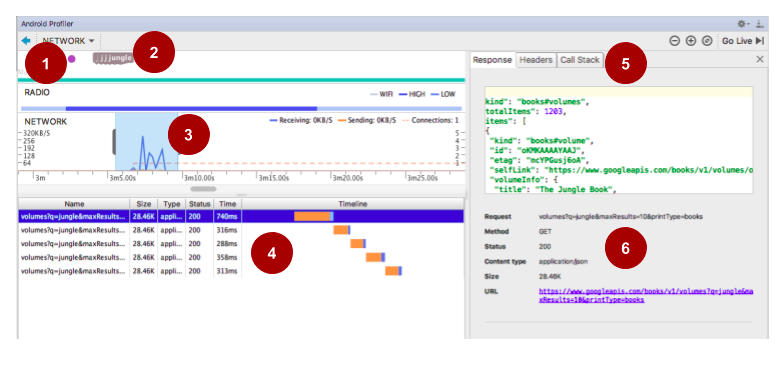Click the jungle text input event marker

click(114, 58)
